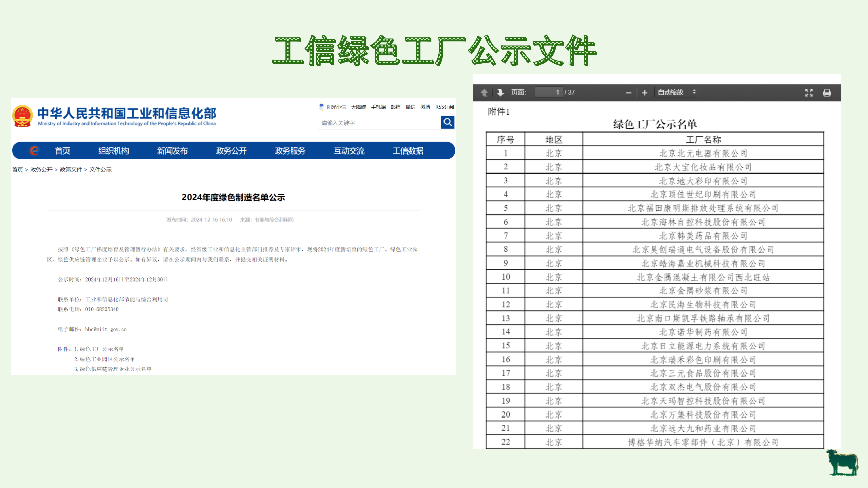This screenshot has height=488, width=868.
Task: Click the slide title 工信绿色工厂公示文件
Action: pos(434,50)
